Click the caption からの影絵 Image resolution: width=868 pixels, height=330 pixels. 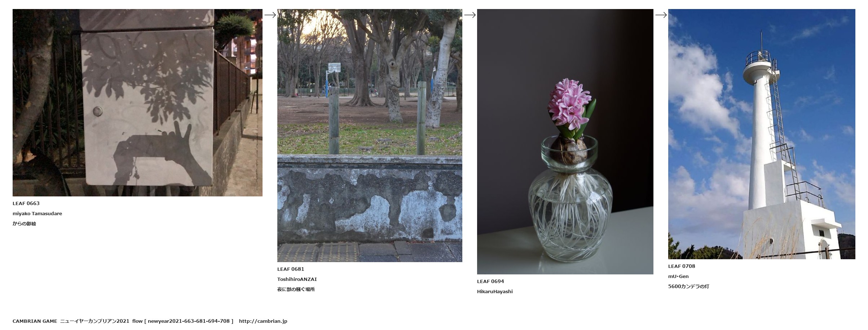coord(24,223)
